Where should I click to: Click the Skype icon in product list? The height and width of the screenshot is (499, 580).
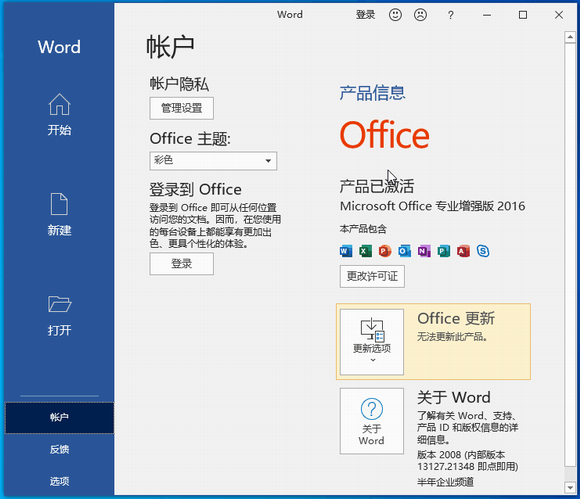click(483, 251)
